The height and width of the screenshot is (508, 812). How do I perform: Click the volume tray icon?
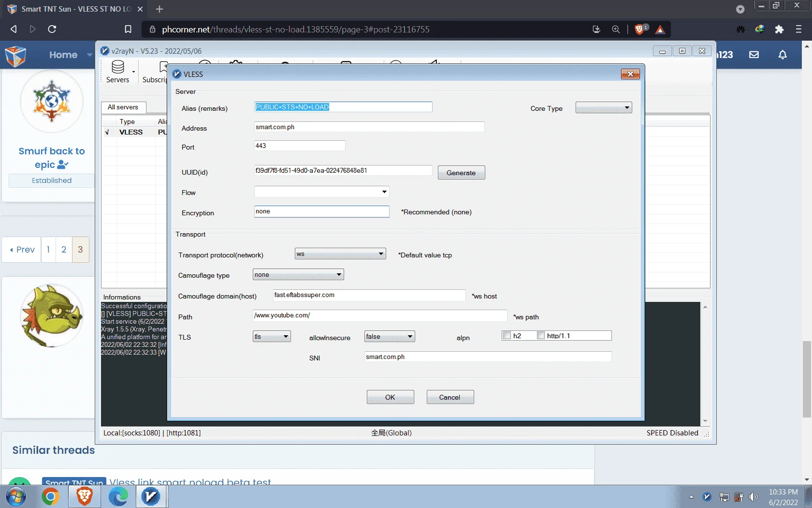tap(754, 497)
